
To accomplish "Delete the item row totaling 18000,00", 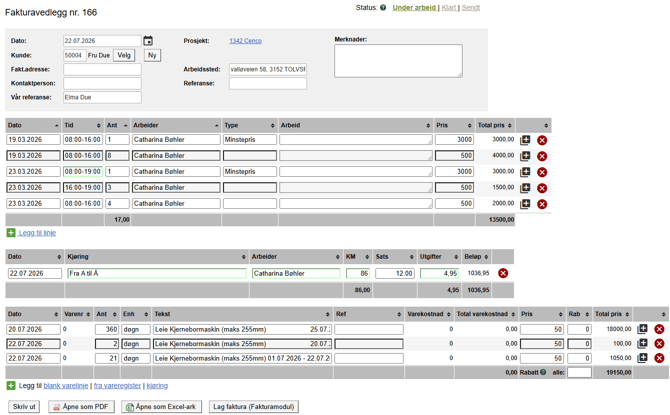I will pos(659,329).
